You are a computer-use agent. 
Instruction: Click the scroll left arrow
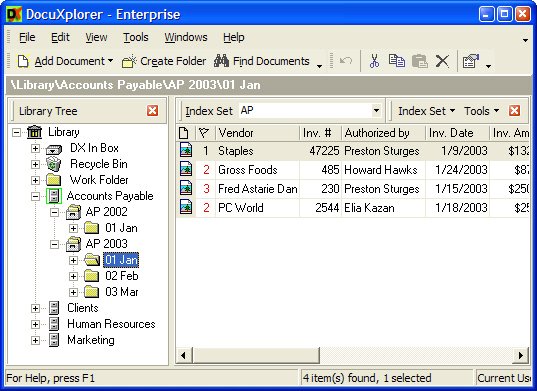click(183, 355)
